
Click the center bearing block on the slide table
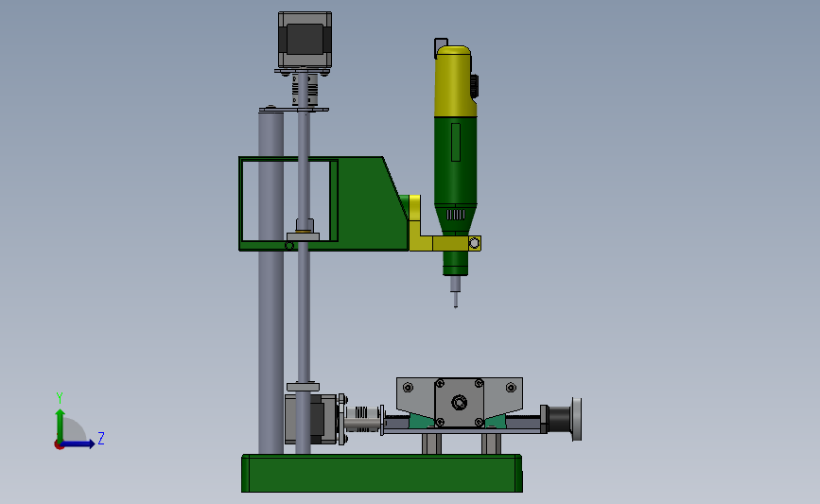(459, 403)
